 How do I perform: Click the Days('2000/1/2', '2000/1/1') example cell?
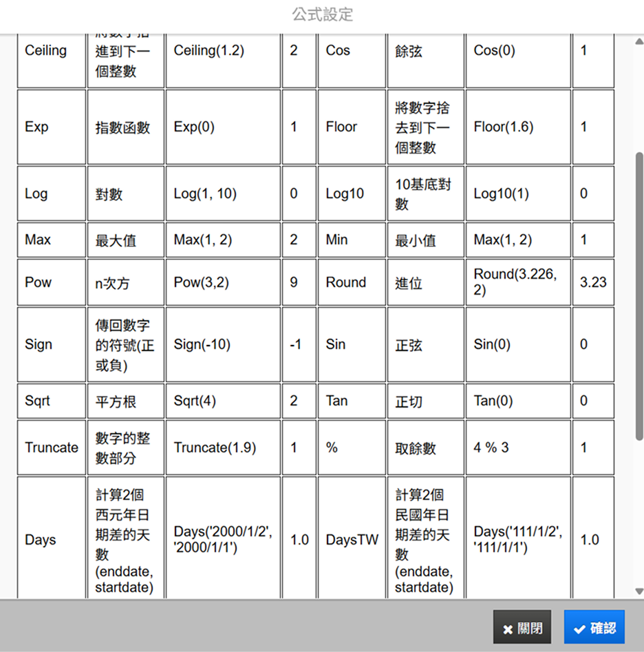coord(222,540)
